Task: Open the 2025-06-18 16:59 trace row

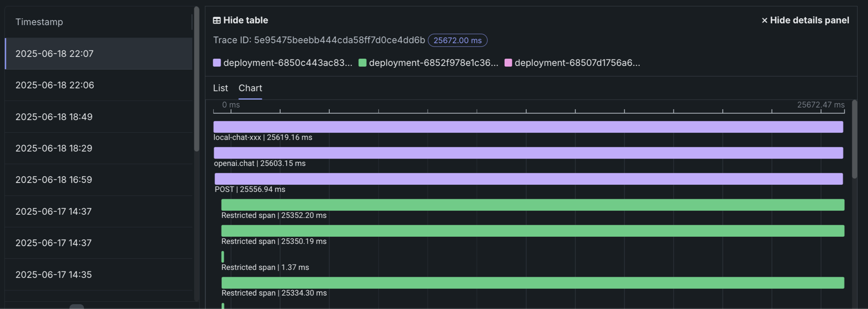Action: click(x=99, y=179)
